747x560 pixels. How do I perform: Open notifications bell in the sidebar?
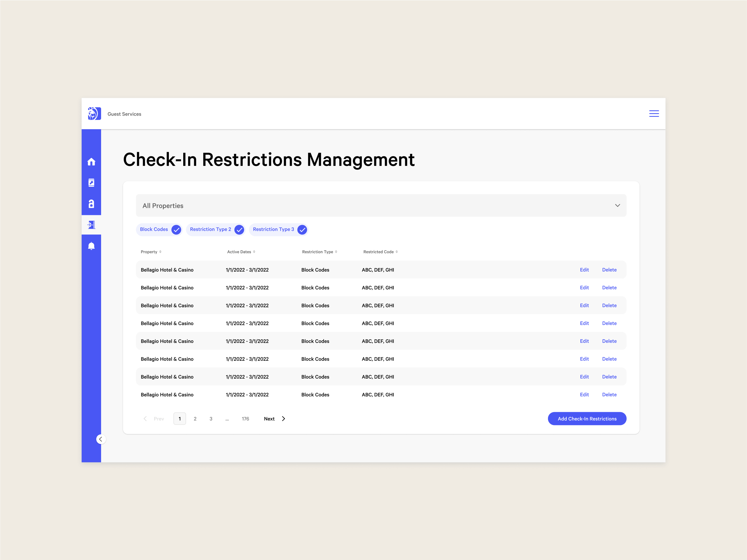[91, 246]
